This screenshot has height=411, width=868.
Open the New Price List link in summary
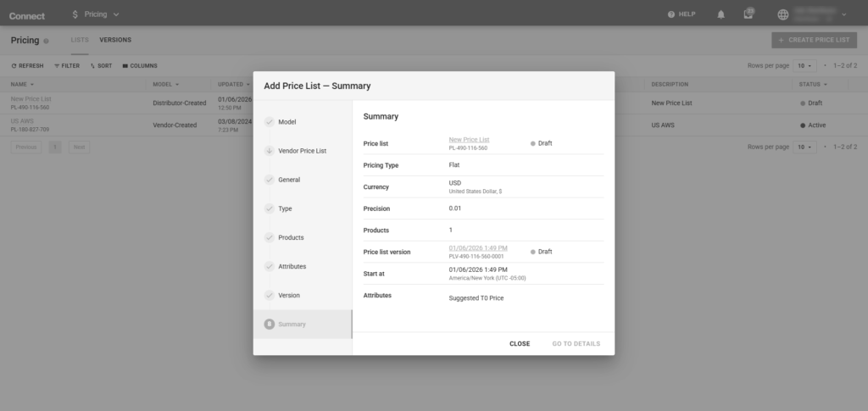click(x=469, y=139)
